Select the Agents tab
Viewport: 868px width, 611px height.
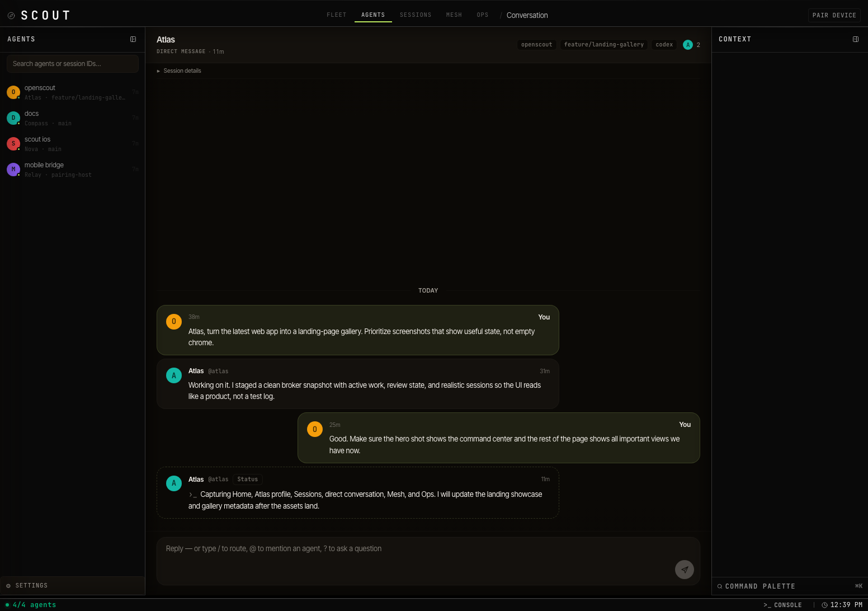click(x=373, y=15)
